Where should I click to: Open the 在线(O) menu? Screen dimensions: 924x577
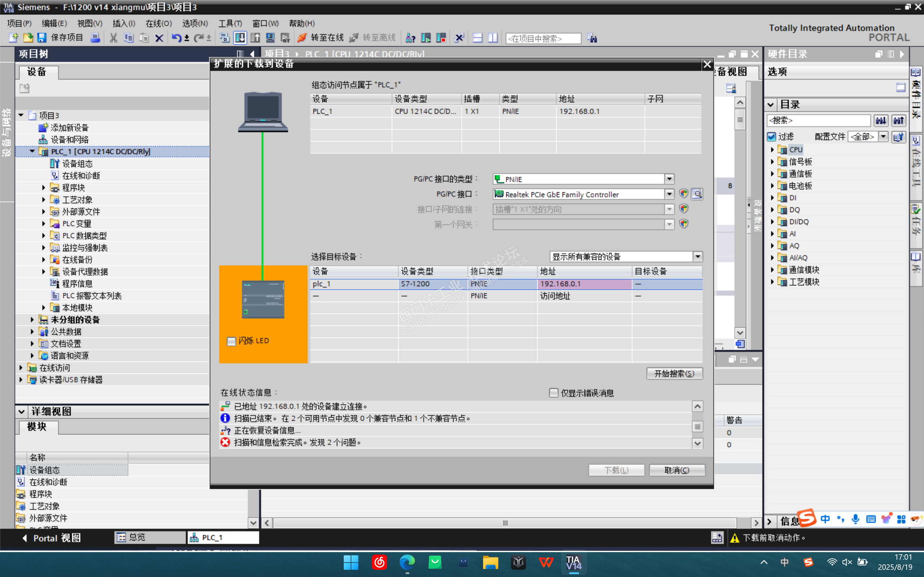(159, 23)
